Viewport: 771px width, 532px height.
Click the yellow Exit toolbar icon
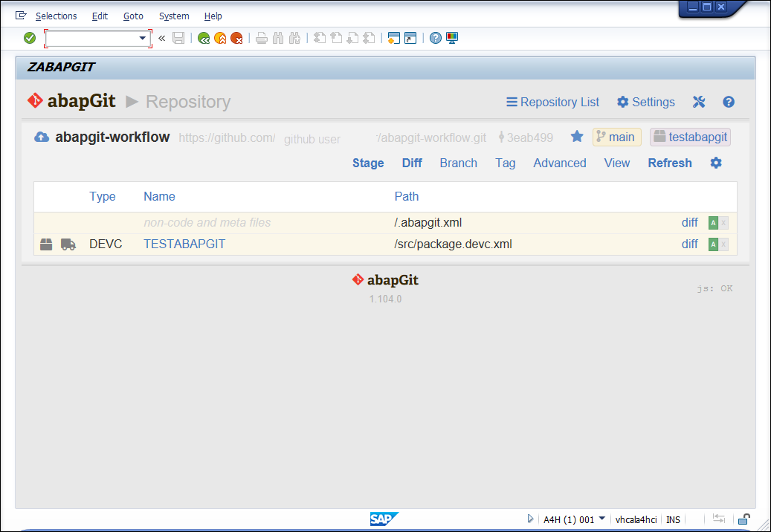220,38
